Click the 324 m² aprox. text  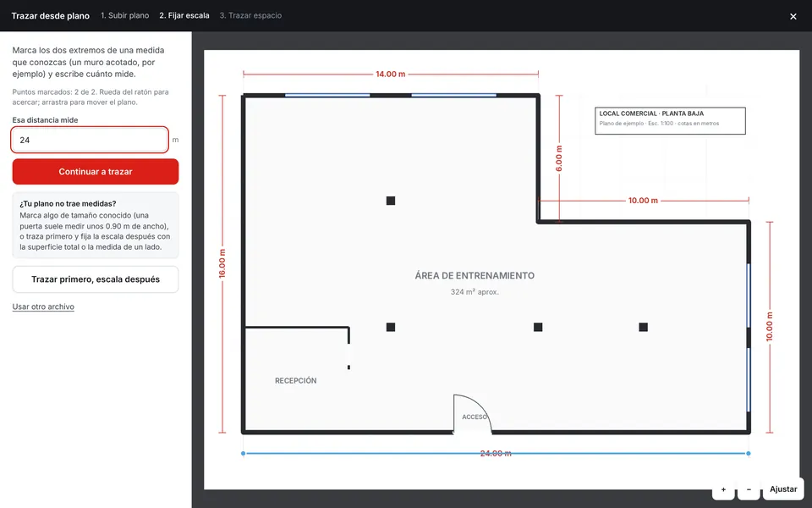[x=475, y=292]
